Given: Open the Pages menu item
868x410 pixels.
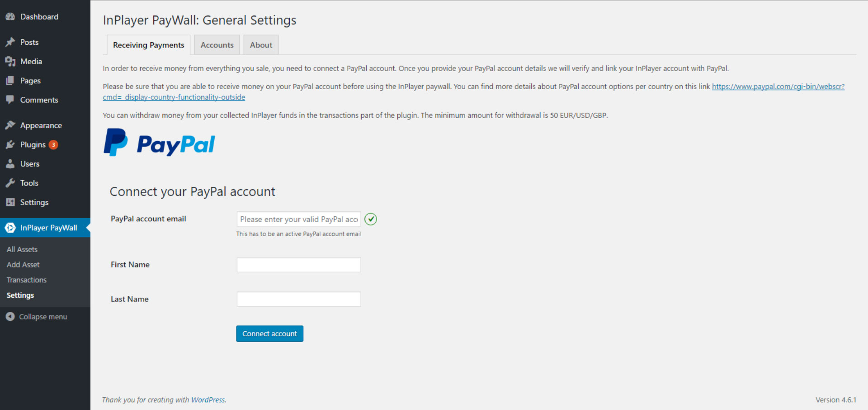Looking at the screenshot, I should (x=45, y=81).
